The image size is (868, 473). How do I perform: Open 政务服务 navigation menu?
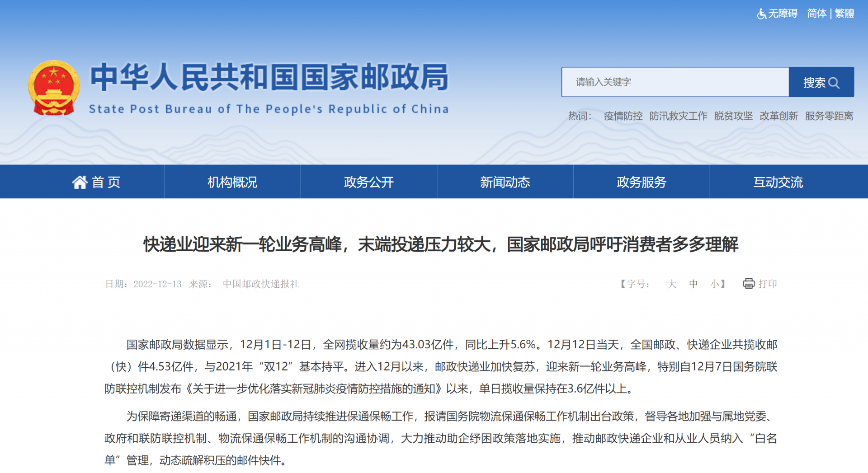point(642,182)
